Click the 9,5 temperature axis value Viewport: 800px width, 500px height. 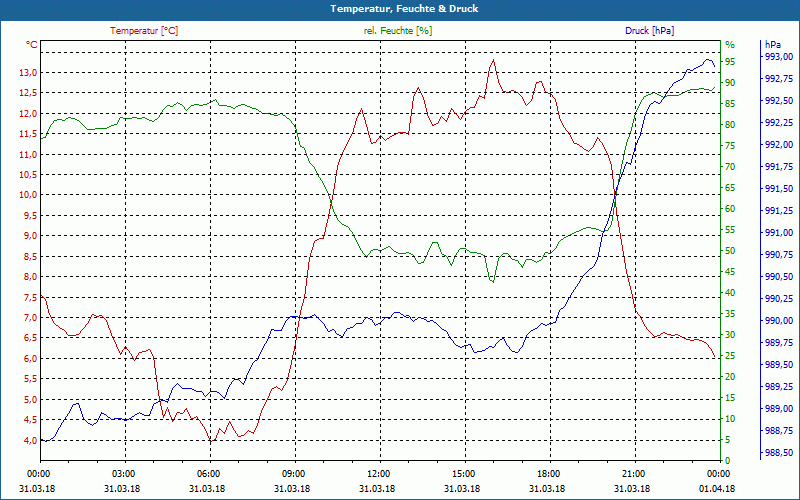tap(30, 215)
